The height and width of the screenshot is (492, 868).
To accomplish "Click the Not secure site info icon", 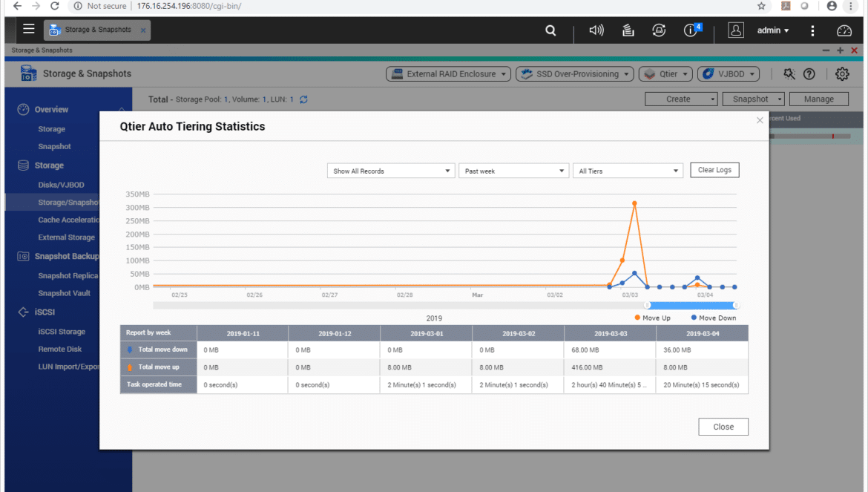I will tap(78, 6).
